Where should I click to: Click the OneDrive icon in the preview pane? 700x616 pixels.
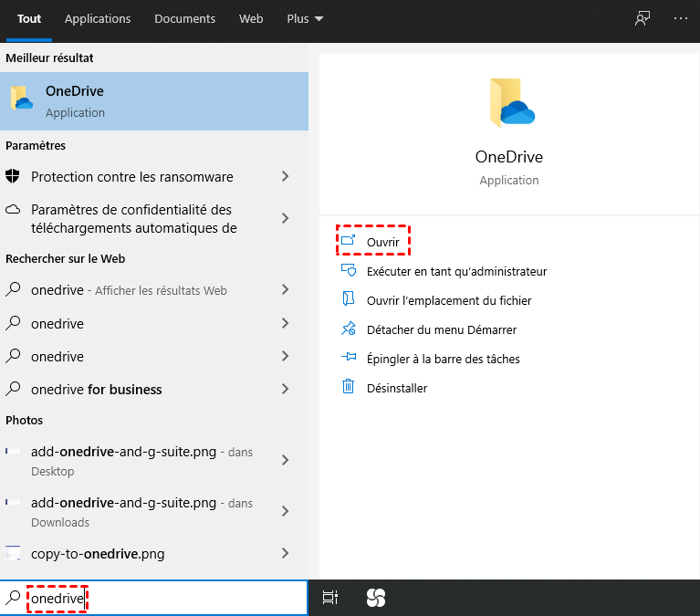coord(511,102)
